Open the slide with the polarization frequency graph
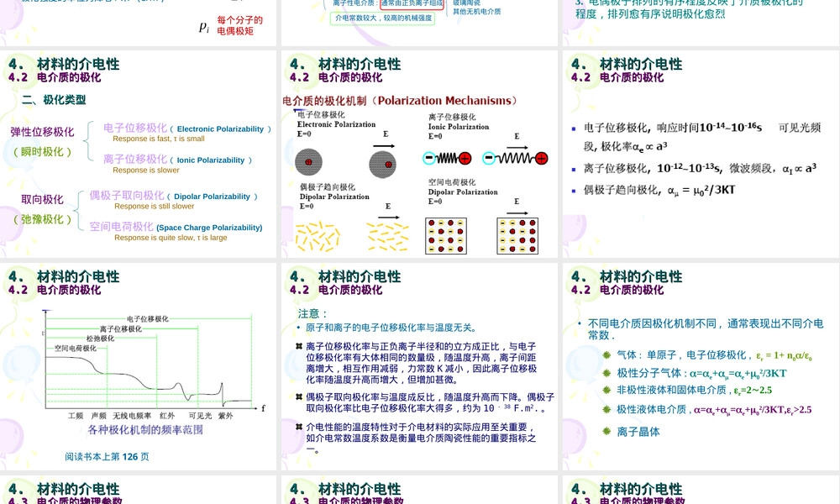 [x=139, y=366]
